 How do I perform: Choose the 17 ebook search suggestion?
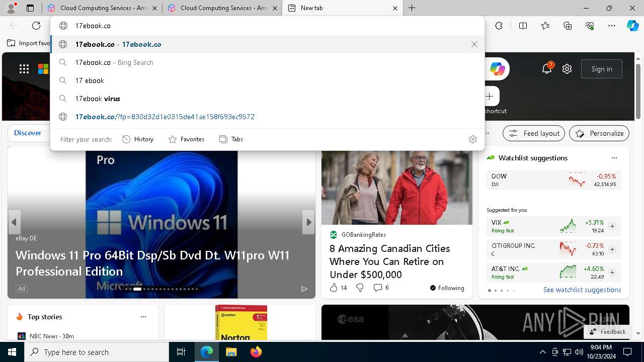(268, 80)
